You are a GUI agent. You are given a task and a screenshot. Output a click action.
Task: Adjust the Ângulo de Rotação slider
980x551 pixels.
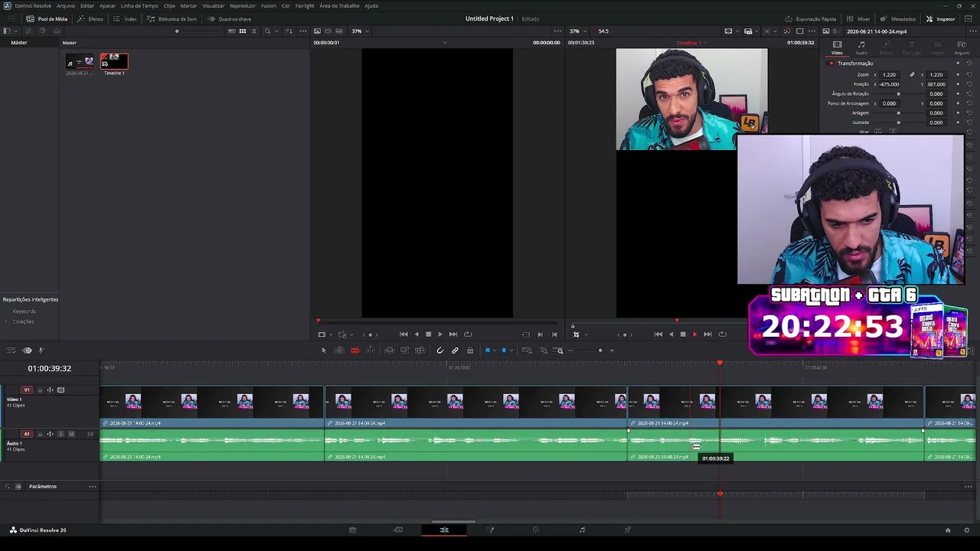pyautogui.click(x=899, y=94)
